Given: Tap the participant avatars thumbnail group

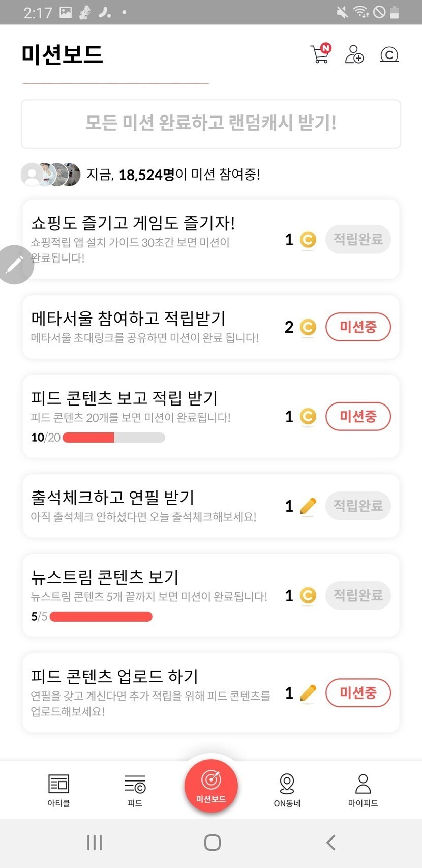Looking at the screenshot, I should coord(50,175).
